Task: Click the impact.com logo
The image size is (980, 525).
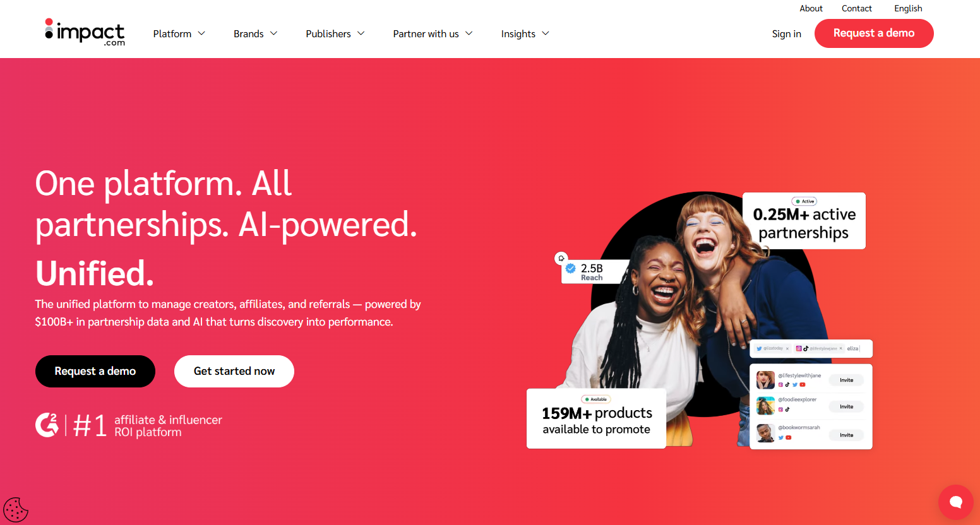Action: click(x=85, y=32)
